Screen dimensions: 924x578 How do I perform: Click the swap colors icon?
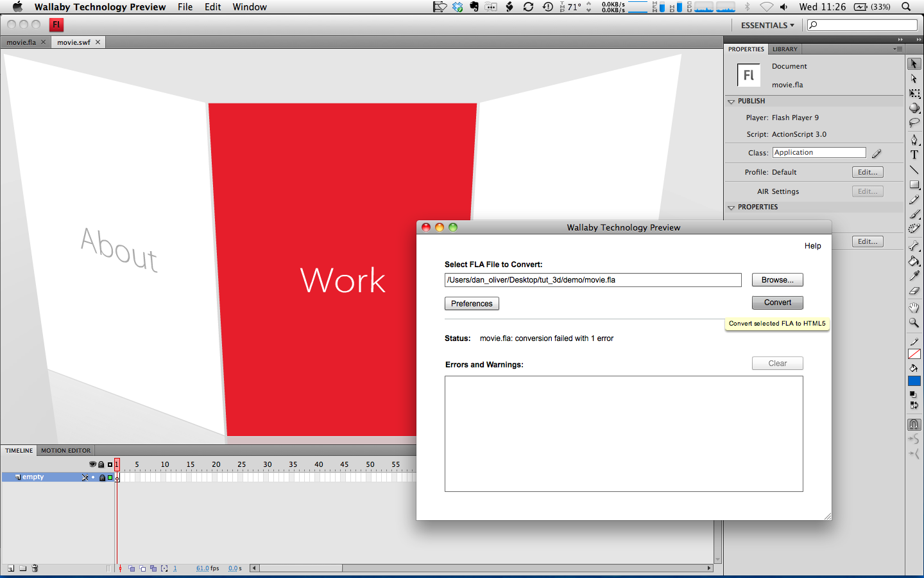pos(914,405)
